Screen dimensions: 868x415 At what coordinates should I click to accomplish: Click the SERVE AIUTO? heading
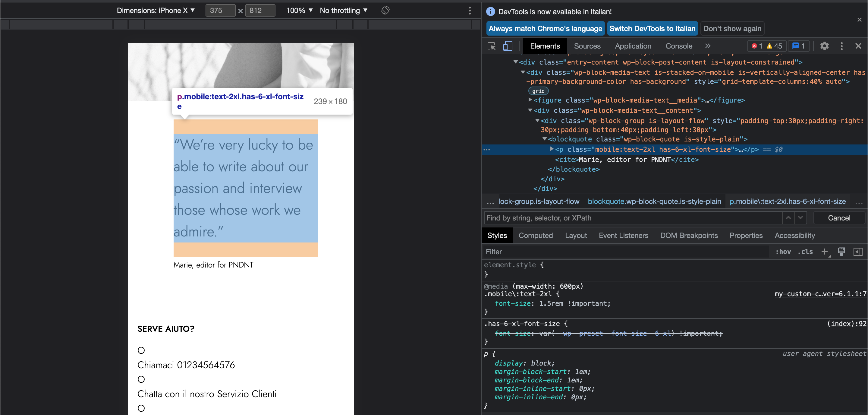pyautogui.click(x=165, y=329)
